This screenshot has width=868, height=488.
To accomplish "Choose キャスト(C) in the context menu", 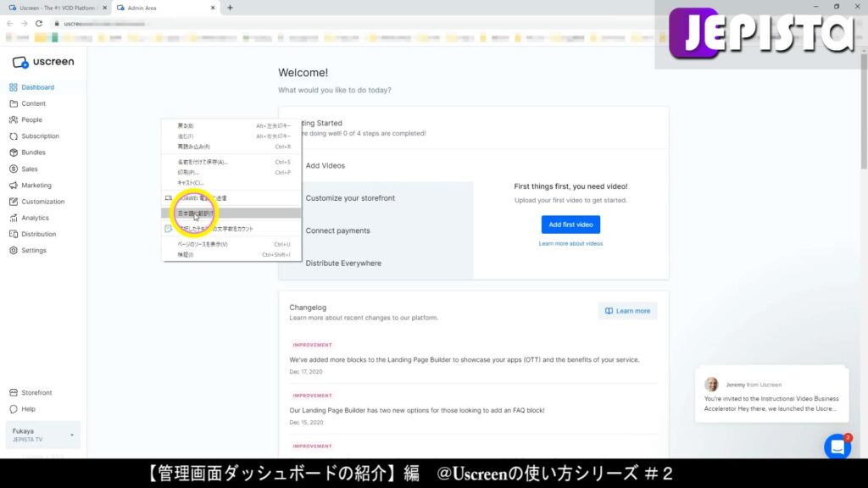I will 231,183.
